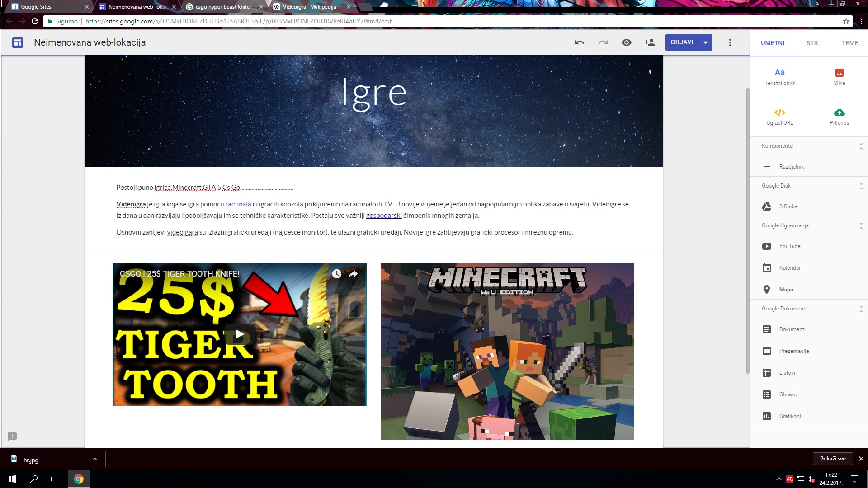Click the site name Neimenovana web-lokacija field
868x488 pixels.
pos(90,42)
